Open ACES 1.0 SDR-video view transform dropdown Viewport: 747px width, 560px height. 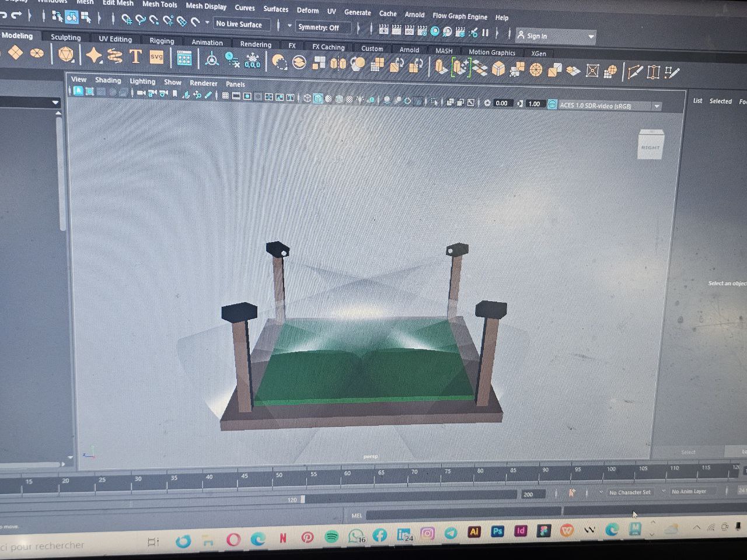point(610,106)
